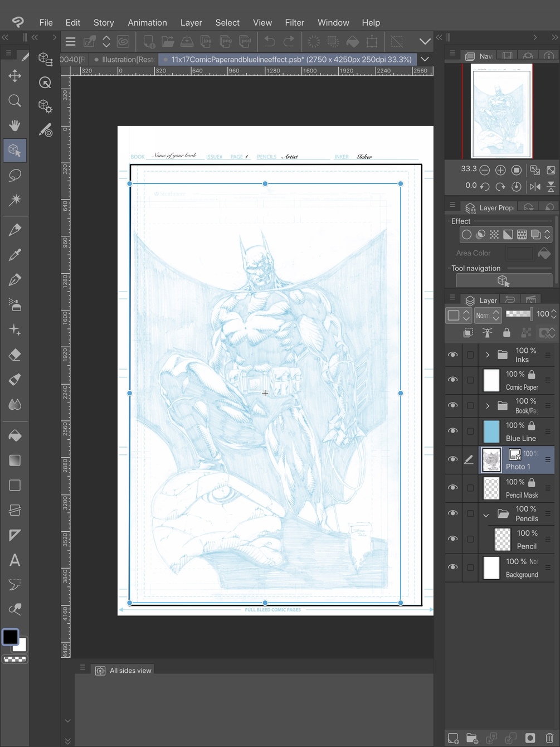Click zoom in in Navigator panel
Viewport: 560px width, 747px height.
click(x=500, y=170)
